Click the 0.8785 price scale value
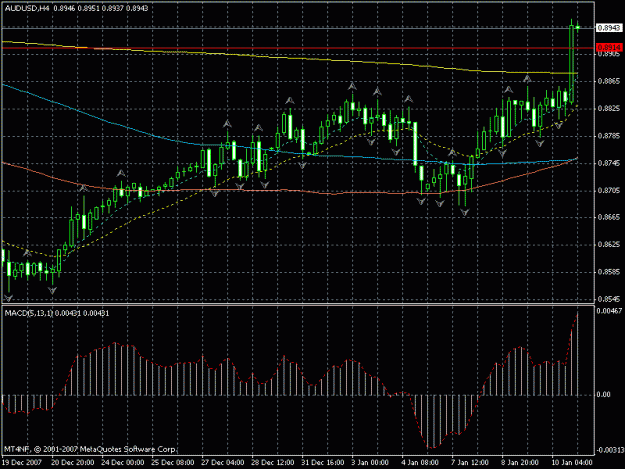 click(x=609, y=136)
